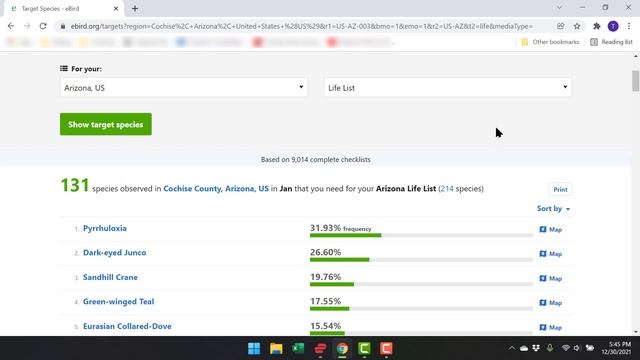
Task: Open the OneDrive cloud tray icon
Action: click(524, 348)
